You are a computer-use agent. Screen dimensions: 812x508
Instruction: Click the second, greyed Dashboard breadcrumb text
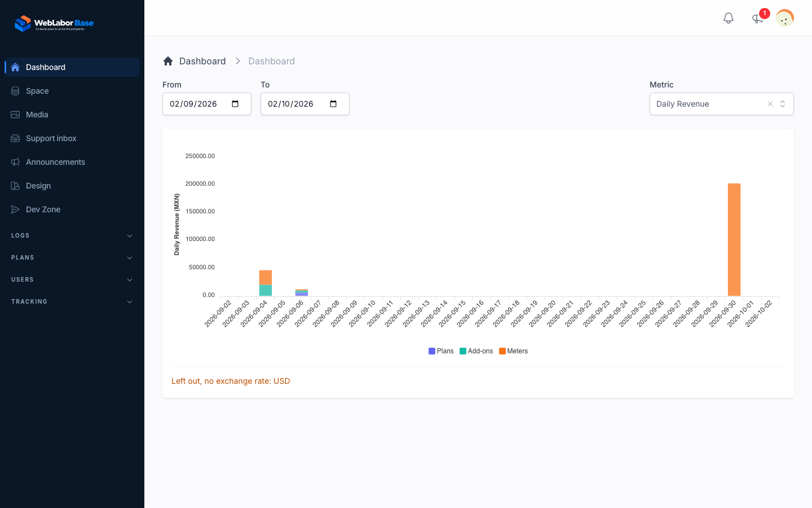click(x=271, y=61)
